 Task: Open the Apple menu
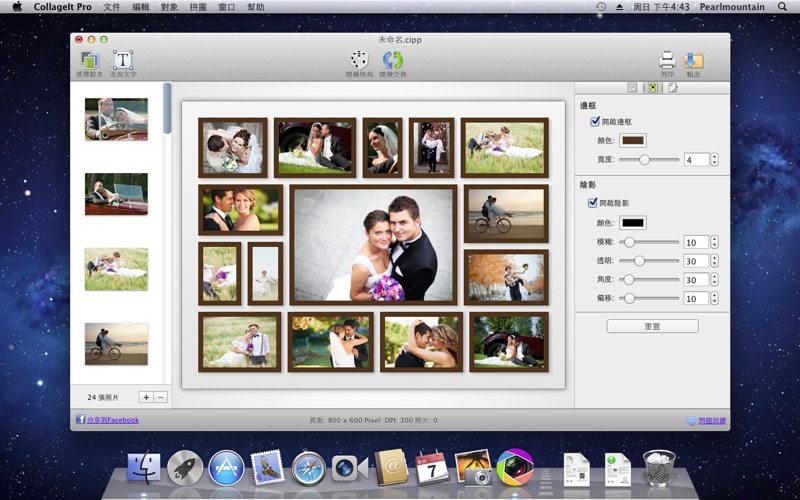(17, 7)
